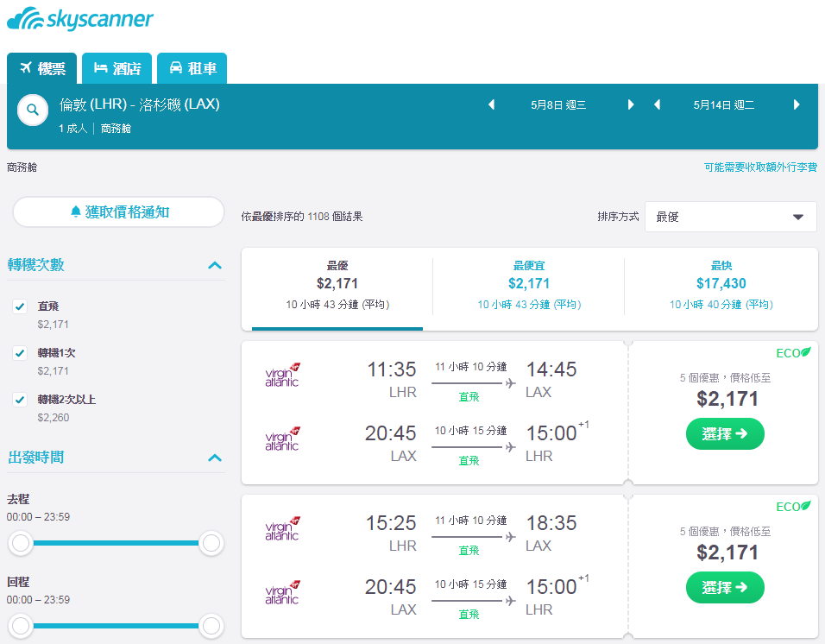Uncheck the 直飛 direct flight checkbox

pos(20,306)
